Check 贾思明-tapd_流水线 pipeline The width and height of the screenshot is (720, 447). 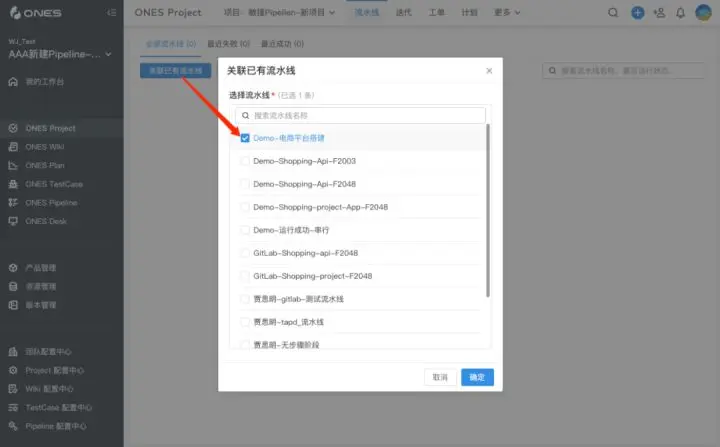click(245, 322)
